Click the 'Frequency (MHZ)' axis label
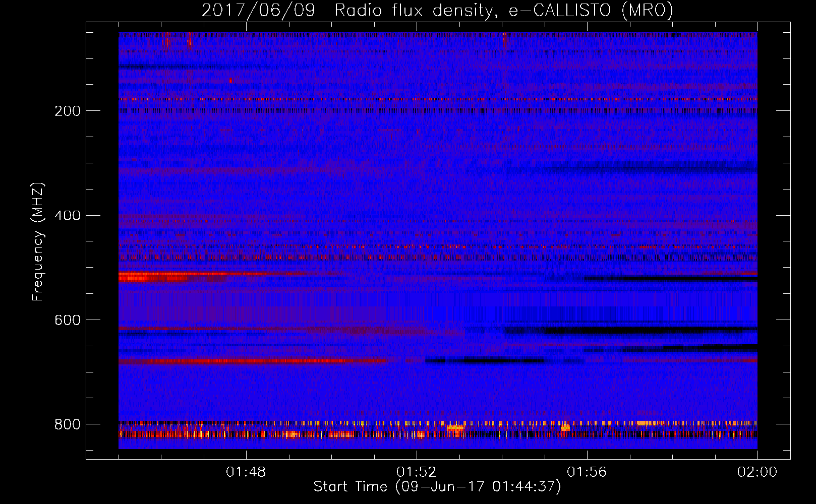Image resolution: width=816 pixels, height=504 pixels. 38,241
